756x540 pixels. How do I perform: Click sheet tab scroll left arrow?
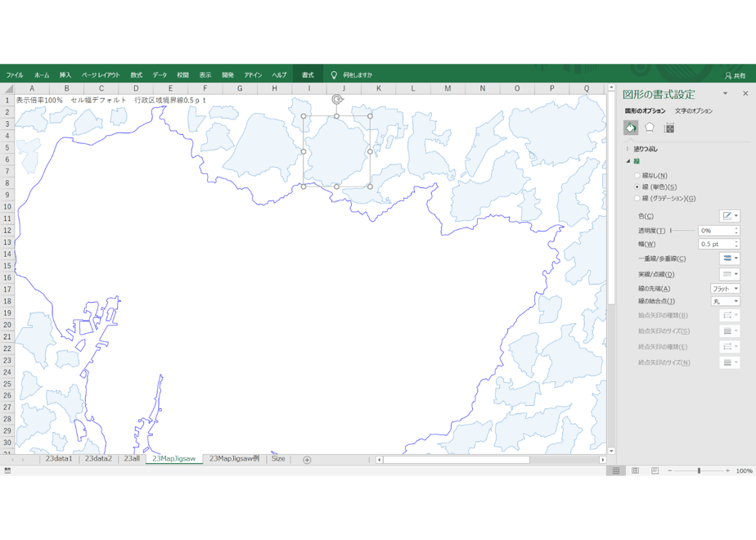pyautogui.click(x=12, y=460)
